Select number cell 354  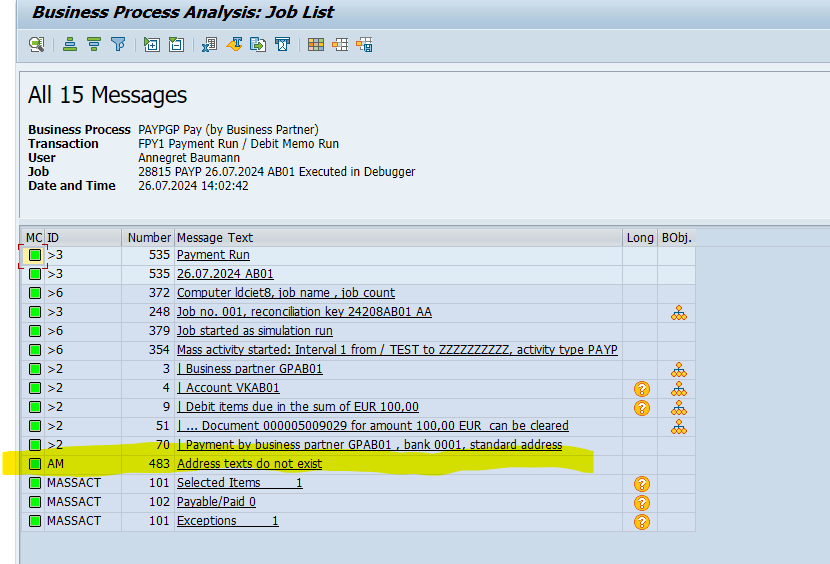coord(149,350)
